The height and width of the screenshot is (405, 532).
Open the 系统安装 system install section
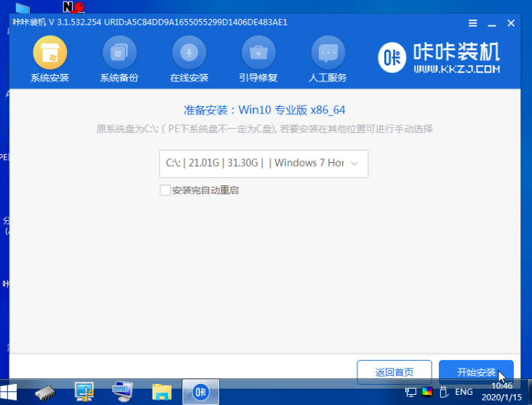point(50,60)
